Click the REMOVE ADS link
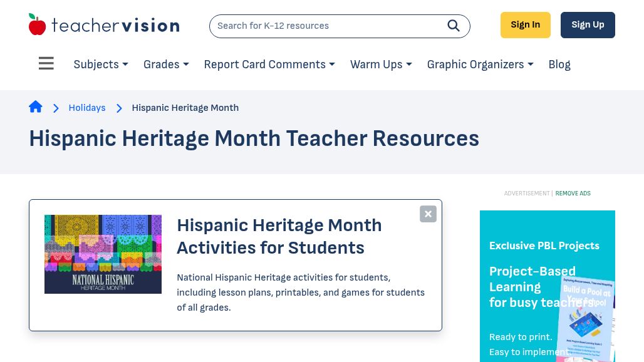This screenshot has height=362, width=644. [x=573, y=193]
